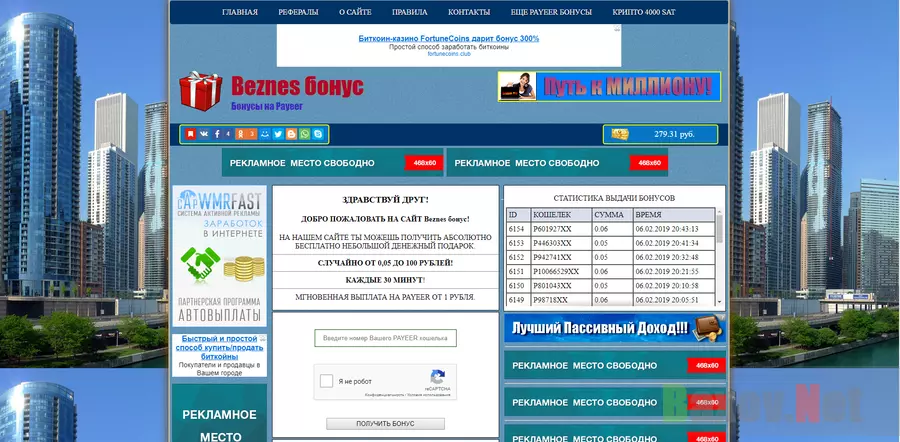Open КРИПТО 4000 SAT menu item
The height and width of the screenshot is (442, 900).
[644, 12]
